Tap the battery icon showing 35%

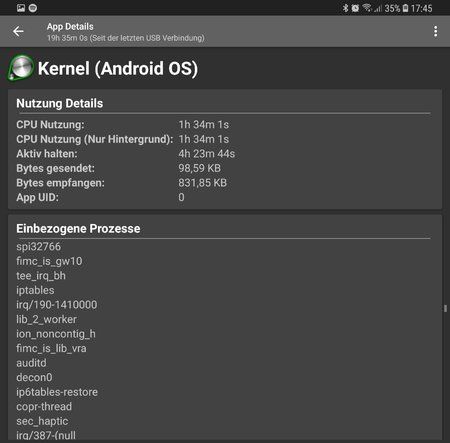click(x=405, y=8)
